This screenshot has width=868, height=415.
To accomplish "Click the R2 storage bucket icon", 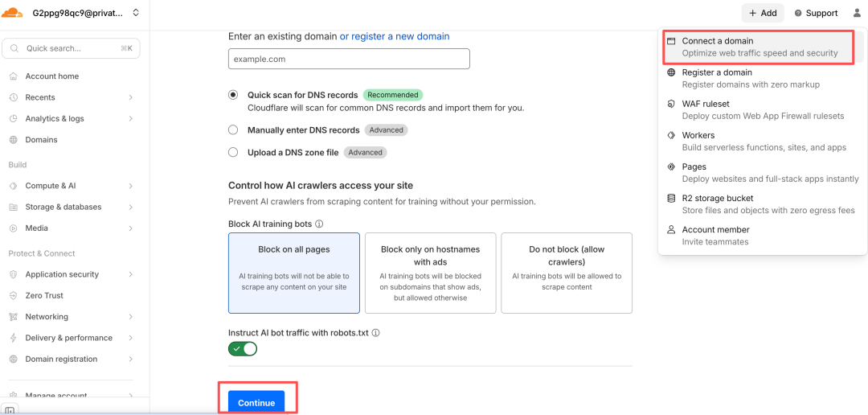I will click(x=671, y=198).
